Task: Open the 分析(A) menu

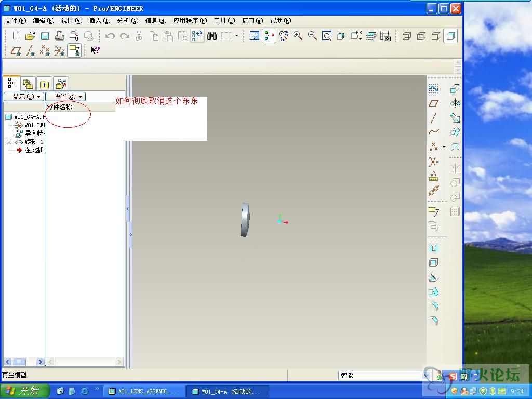Action: click(x=128, y=21)
